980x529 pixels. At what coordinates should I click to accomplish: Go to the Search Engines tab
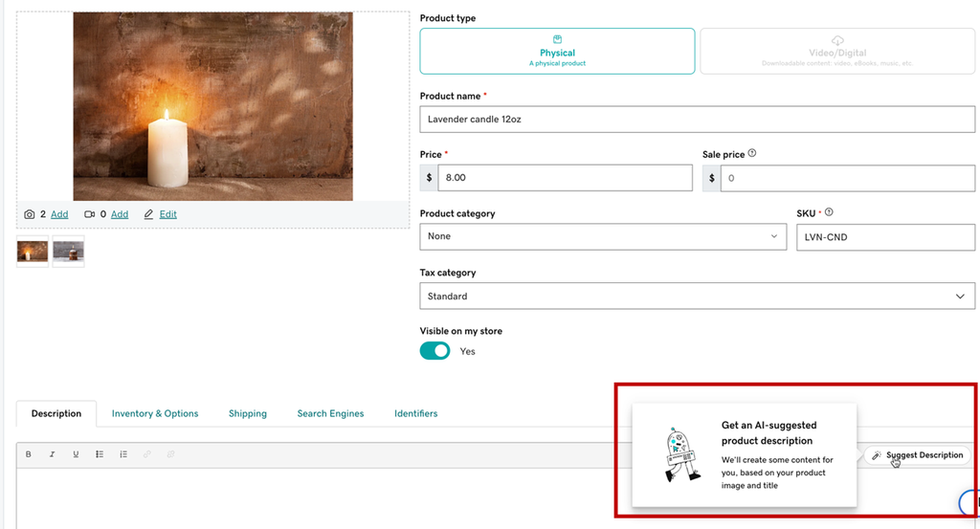330,413
